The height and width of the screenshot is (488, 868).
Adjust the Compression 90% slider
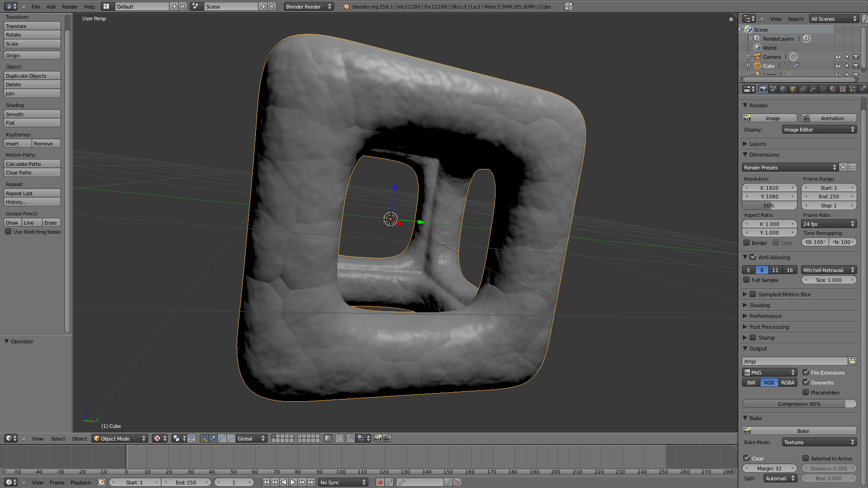(x=799, y=404)
